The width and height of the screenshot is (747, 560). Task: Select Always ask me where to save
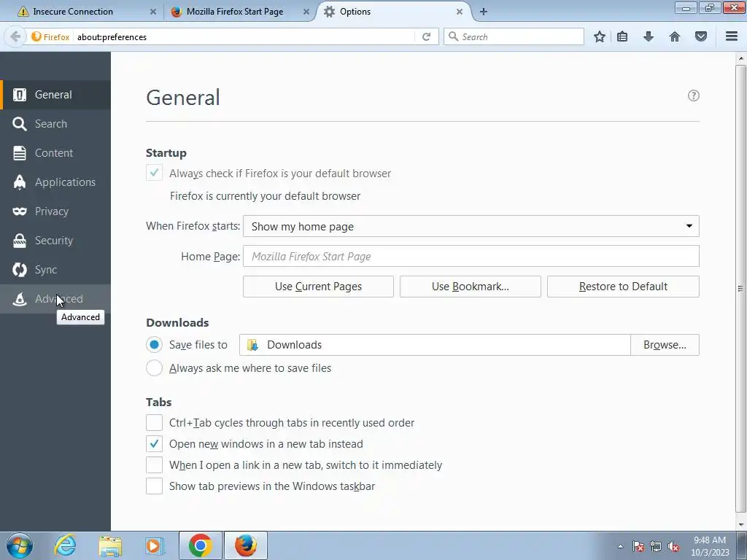pyautogui.click(x=155, y=367)
